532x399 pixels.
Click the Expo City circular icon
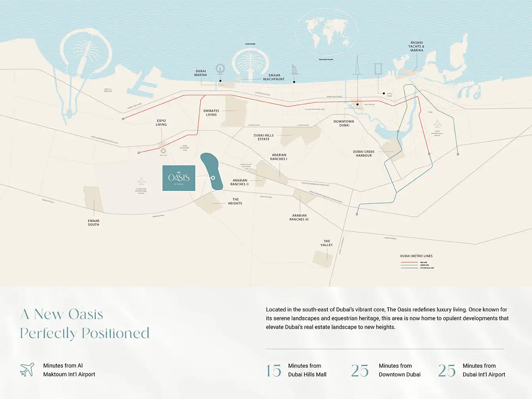(163, 151)
